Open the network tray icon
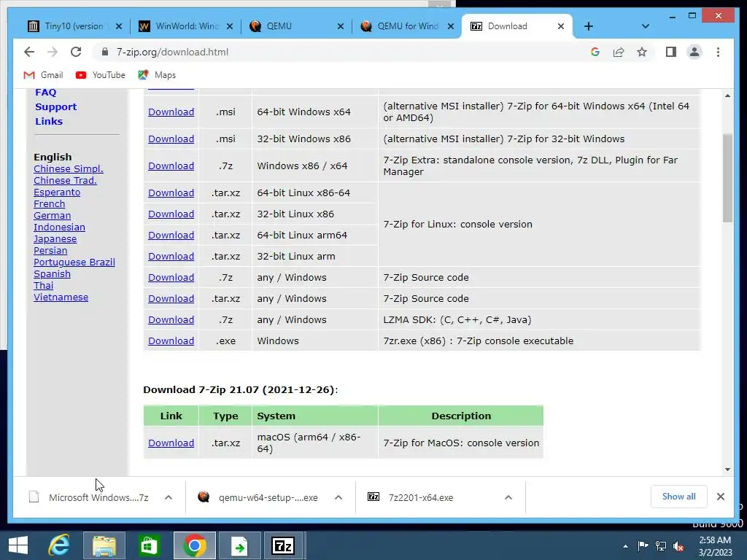This screenshot has height=560, width=747. (x=661, y=546)
